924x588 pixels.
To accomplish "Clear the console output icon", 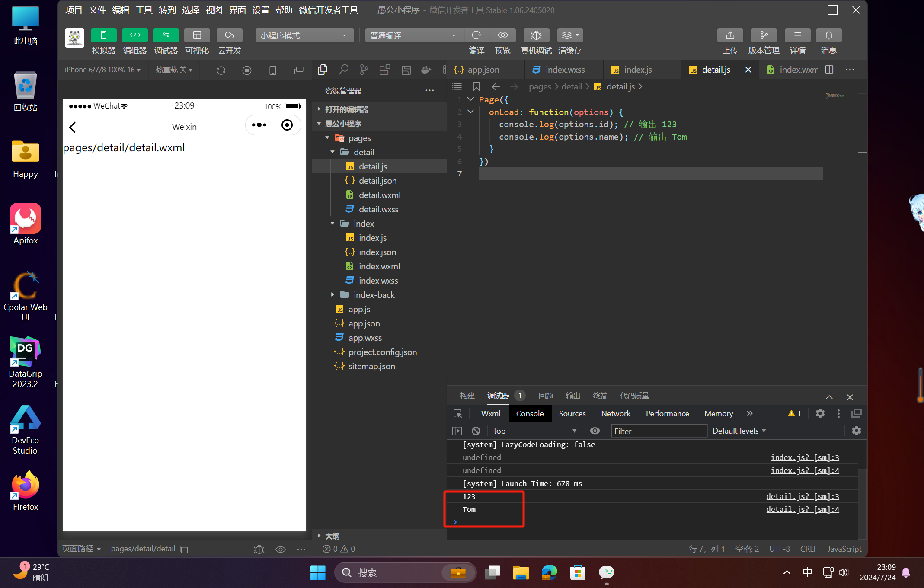I will pyautogui.click(x=476, y=431).
